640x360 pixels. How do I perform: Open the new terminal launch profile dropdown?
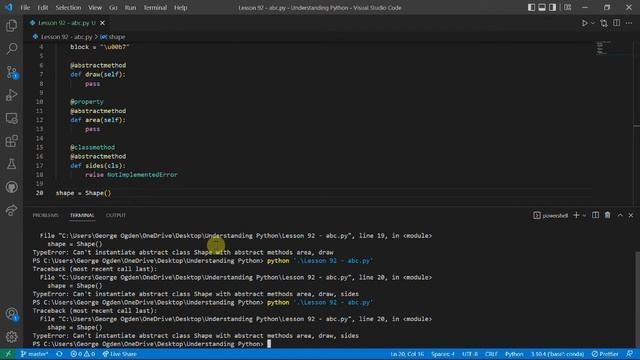click(584, 216)
